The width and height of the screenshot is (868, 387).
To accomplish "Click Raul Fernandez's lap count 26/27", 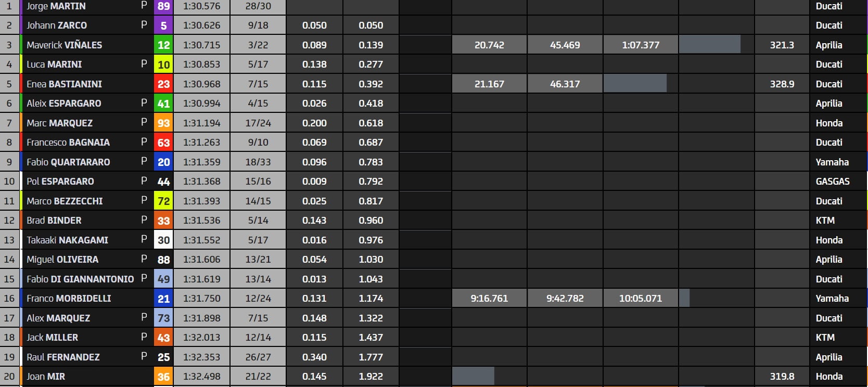I will click(x=258, y=357).
